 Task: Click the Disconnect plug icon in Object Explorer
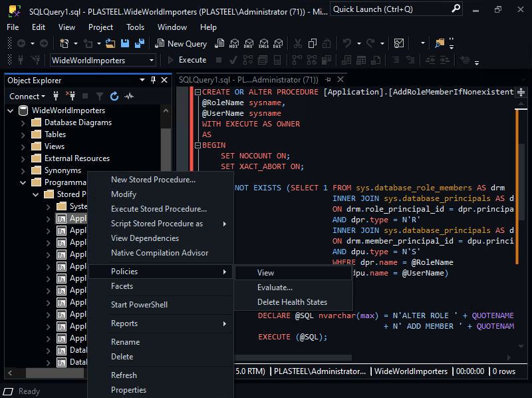click(x=70, y=97)
